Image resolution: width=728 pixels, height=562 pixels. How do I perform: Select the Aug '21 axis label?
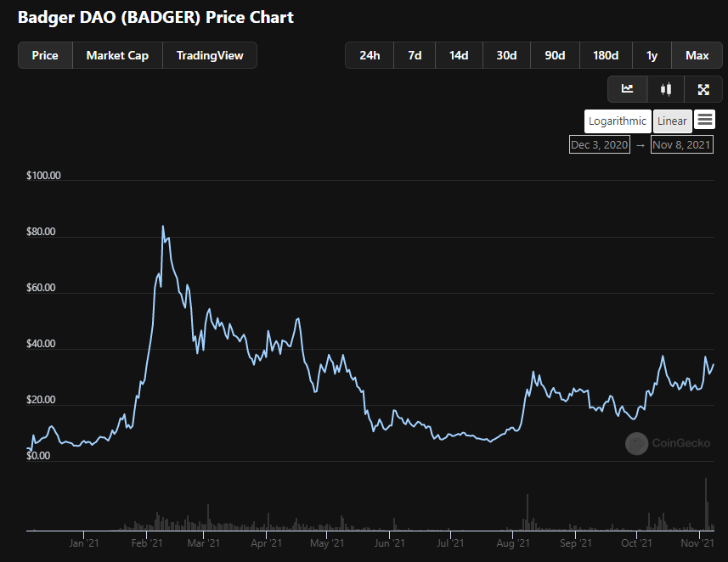(512, 543)
